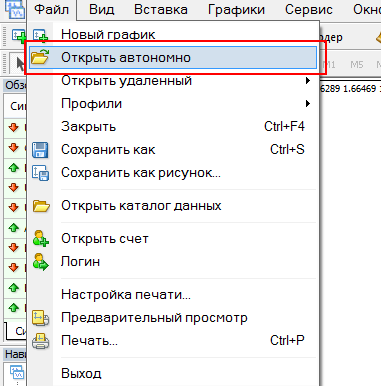Choose Настройка печати...
Image resolution: width=381 pixels, height=386 pixels.
click(173, 295)
